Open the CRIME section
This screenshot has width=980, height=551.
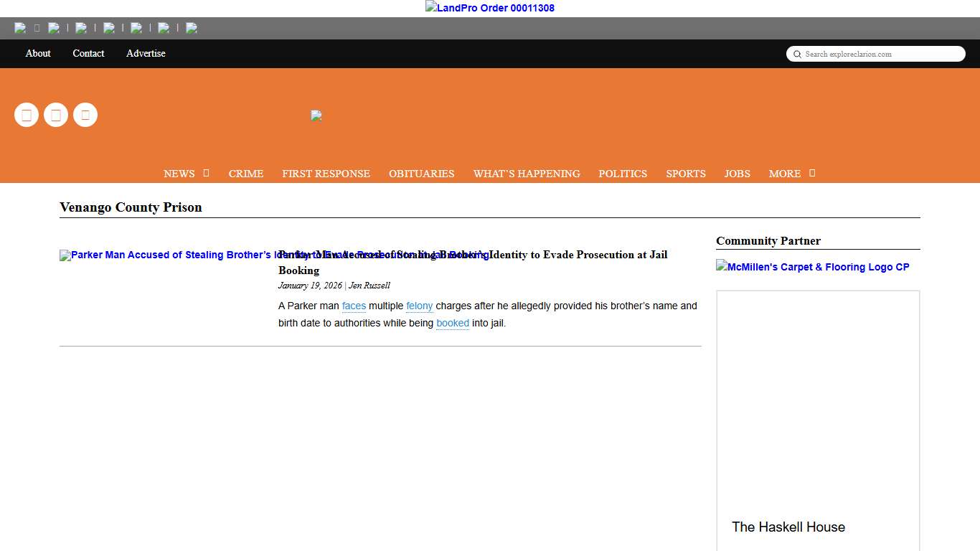(246, 174)
